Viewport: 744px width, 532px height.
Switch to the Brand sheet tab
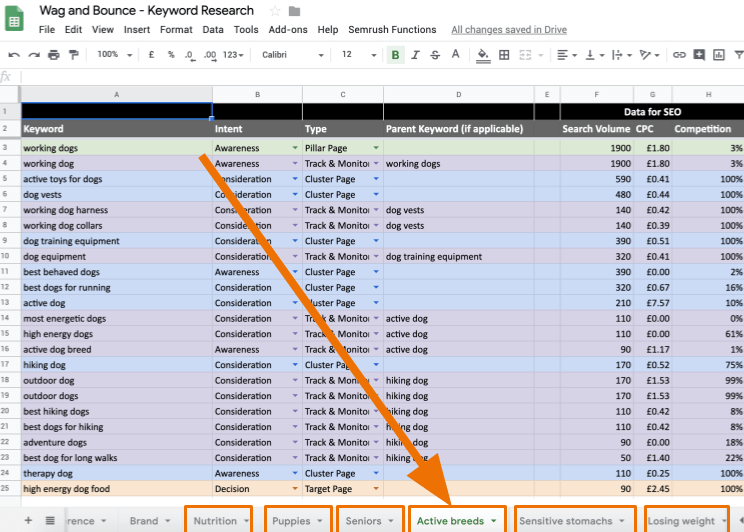[x=144, y=521]
